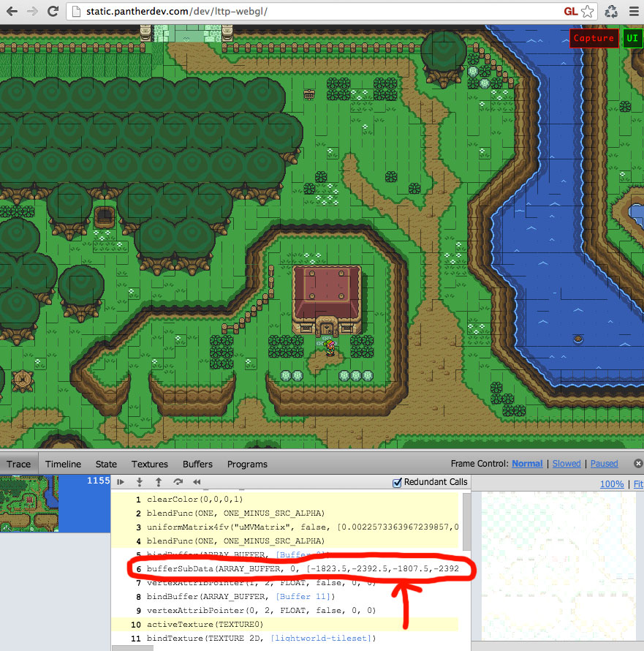Click the recycle extension icon

pyautogui.click(x=611, y=11)
